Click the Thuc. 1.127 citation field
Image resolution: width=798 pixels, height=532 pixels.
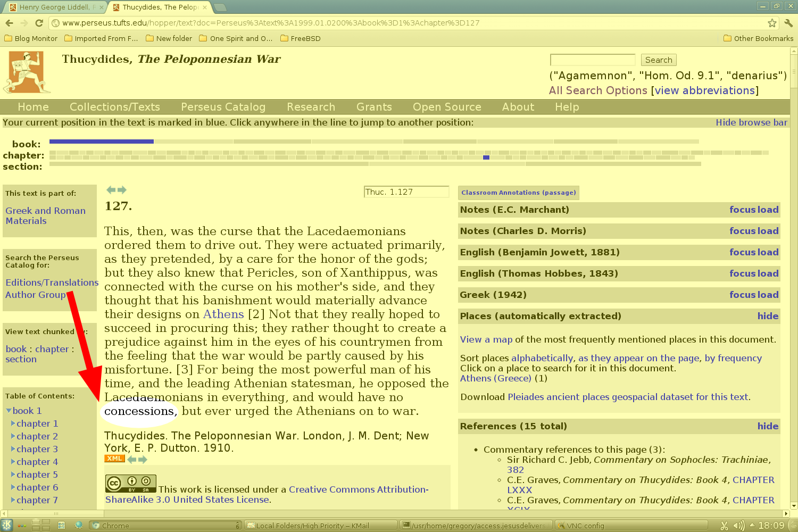tap(406, 192)
